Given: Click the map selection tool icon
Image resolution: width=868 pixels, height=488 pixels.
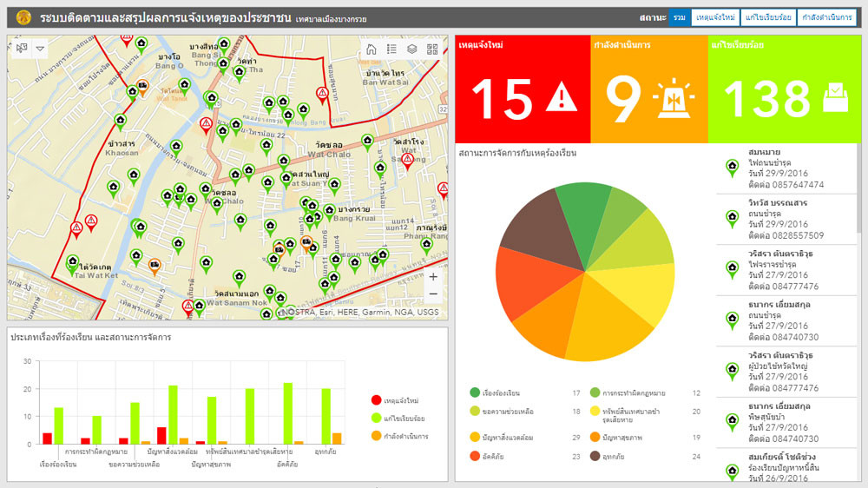Looking at the screenshot, I should coord(21,49).
